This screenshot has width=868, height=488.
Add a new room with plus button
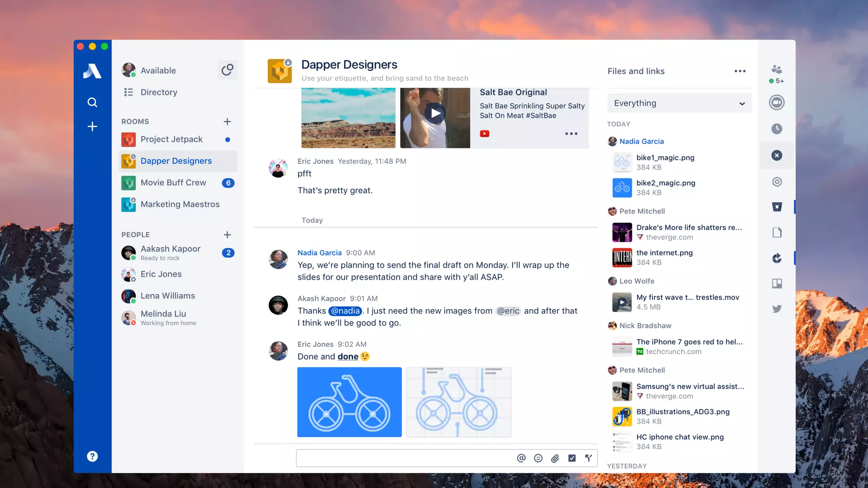(227, 122)
